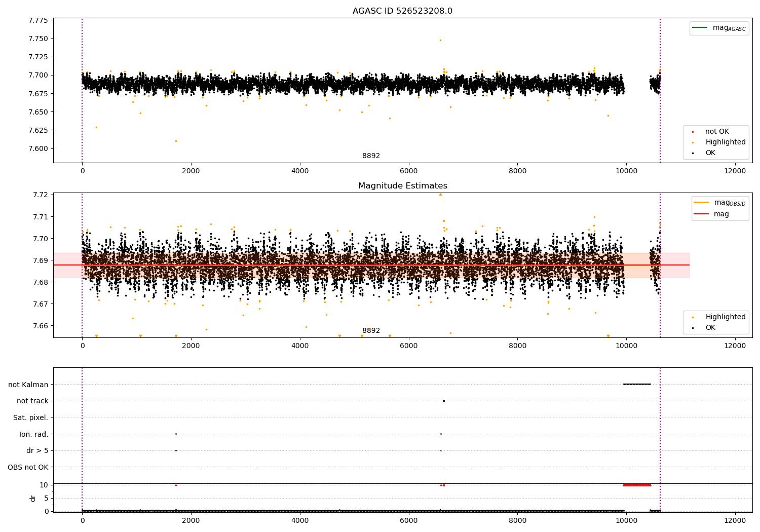Click the 'dr' y-axis label
Screen dimensions: 760x532
click(x=33, y=498)
